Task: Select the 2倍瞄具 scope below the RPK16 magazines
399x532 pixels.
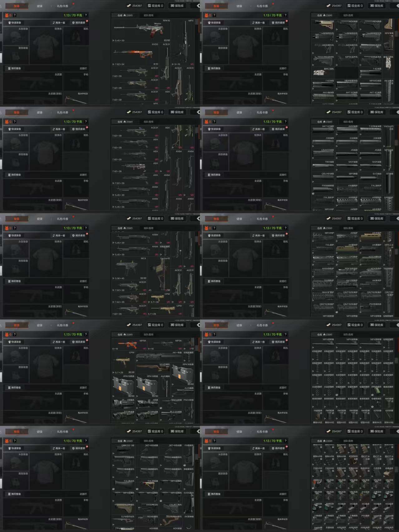Action: 124,404
